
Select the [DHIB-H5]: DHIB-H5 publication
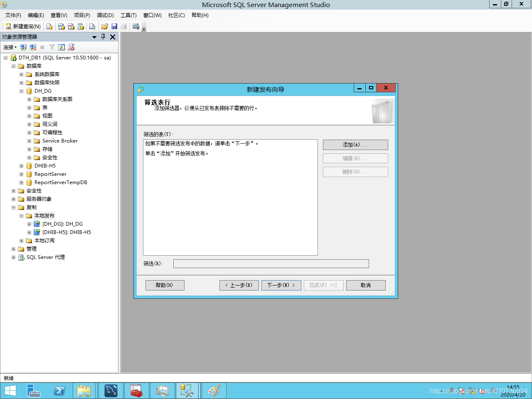pyautogui.click(x=66, y=232)
